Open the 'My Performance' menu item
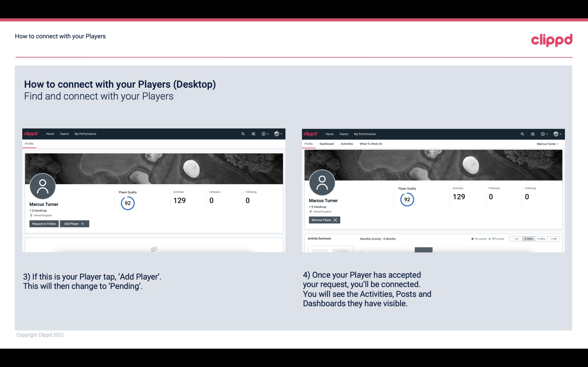Image resolution: width=588 pixels, height=367 pixels. (x=85, y=133)
